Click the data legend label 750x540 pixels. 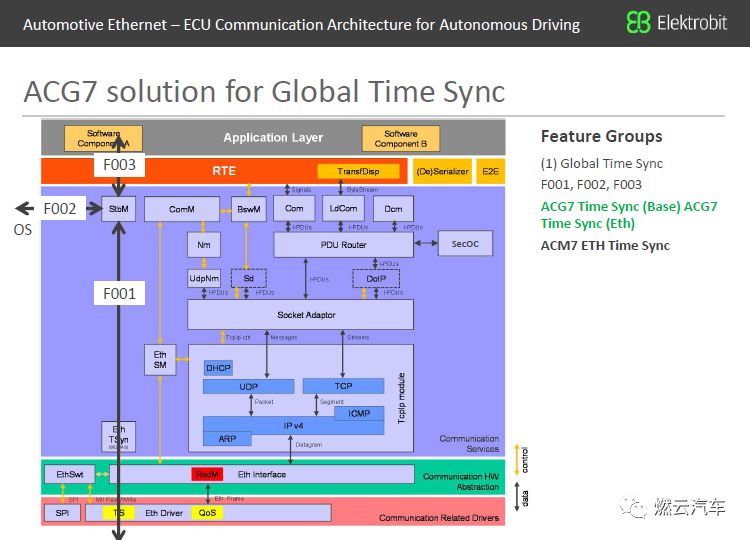[525, 498]
